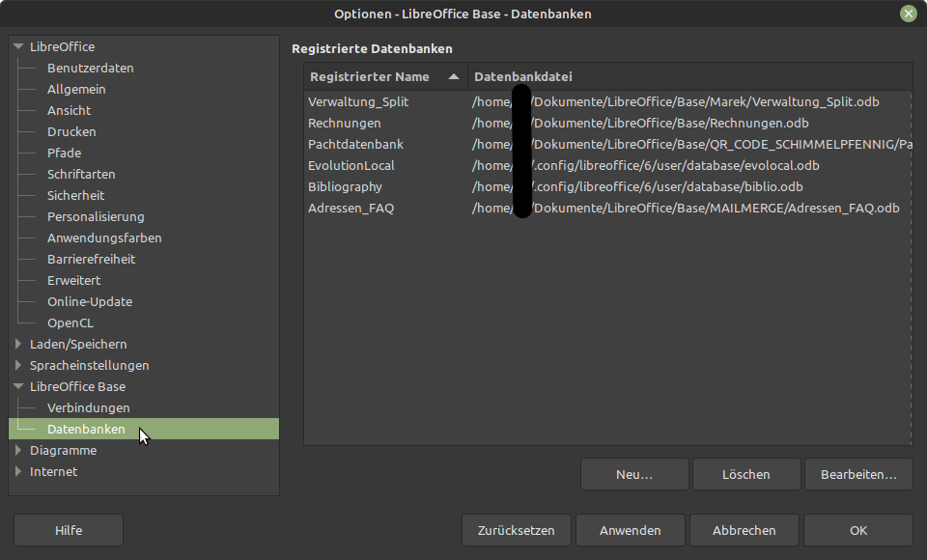Apply settings with Anwenden

(631, 530)
